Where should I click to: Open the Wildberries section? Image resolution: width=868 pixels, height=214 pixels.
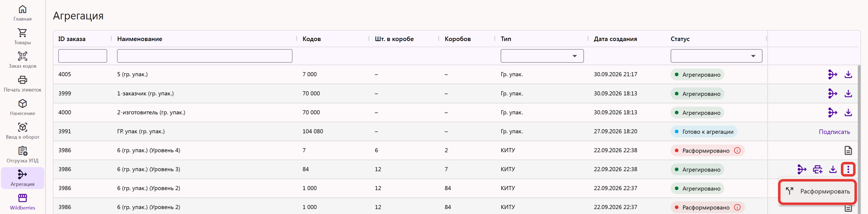click(23, 202)
